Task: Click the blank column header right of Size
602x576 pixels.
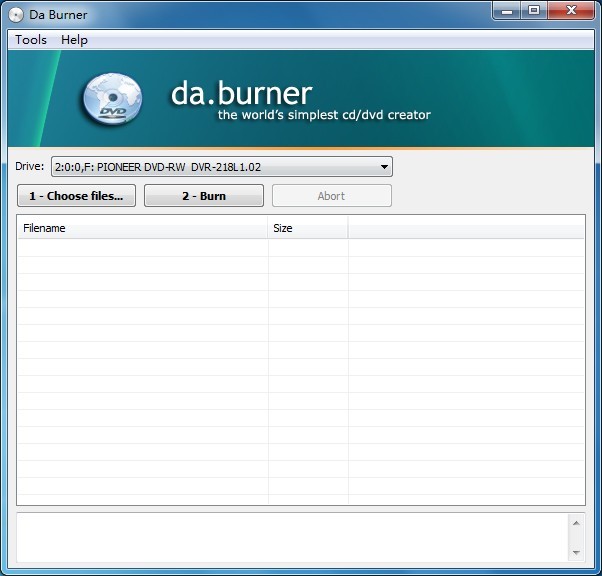Action: (466, 228)
